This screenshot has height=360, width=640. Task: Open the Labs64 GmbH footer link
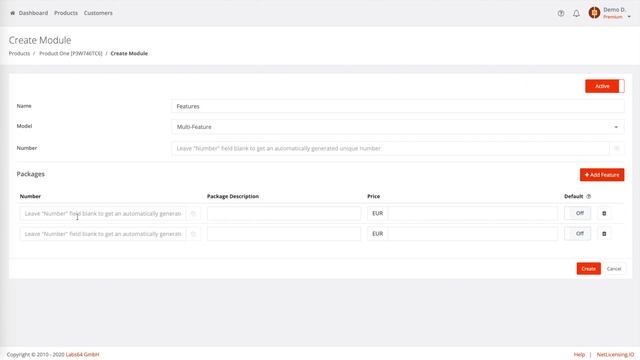click(82, 354)
